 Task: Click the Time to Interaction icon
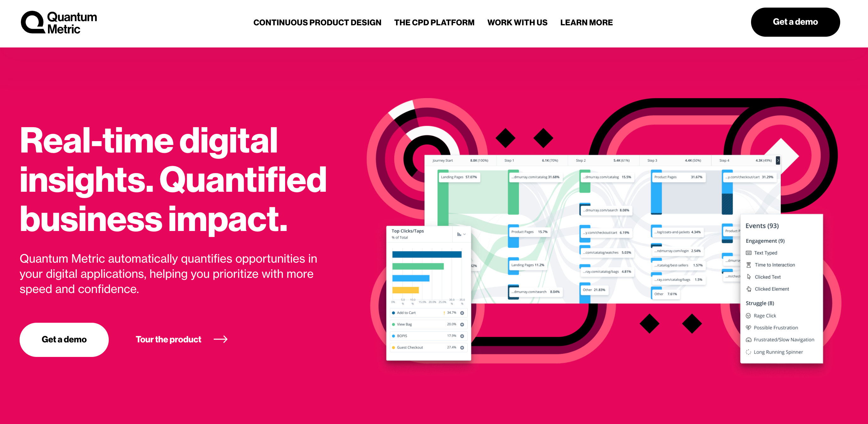pyautogui.click(x=749, y=265)
